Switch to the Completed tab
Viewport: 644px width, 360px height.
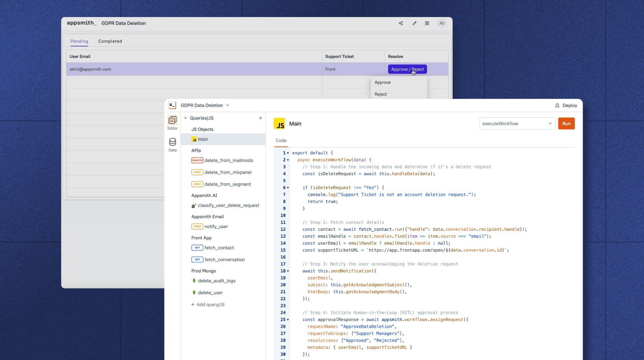click(110, 41)
